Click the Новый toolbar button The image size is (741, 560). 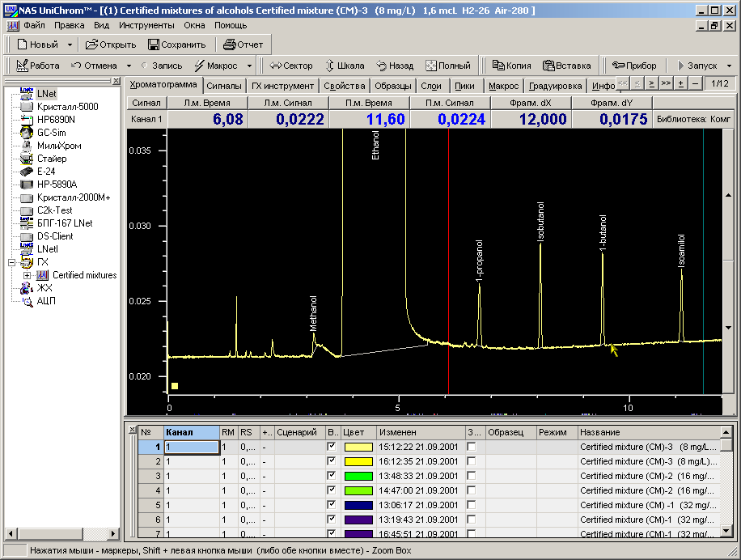[38, 45]
